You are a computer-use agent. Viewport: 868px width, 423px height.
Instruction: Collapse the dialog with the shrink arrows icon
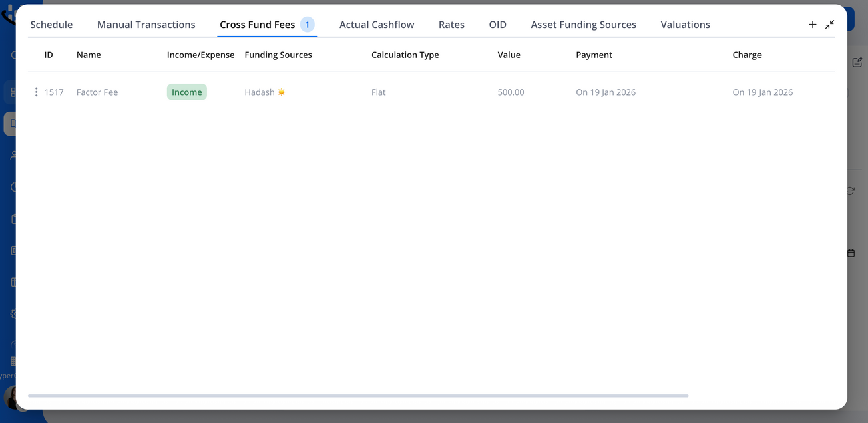(829, 24)
